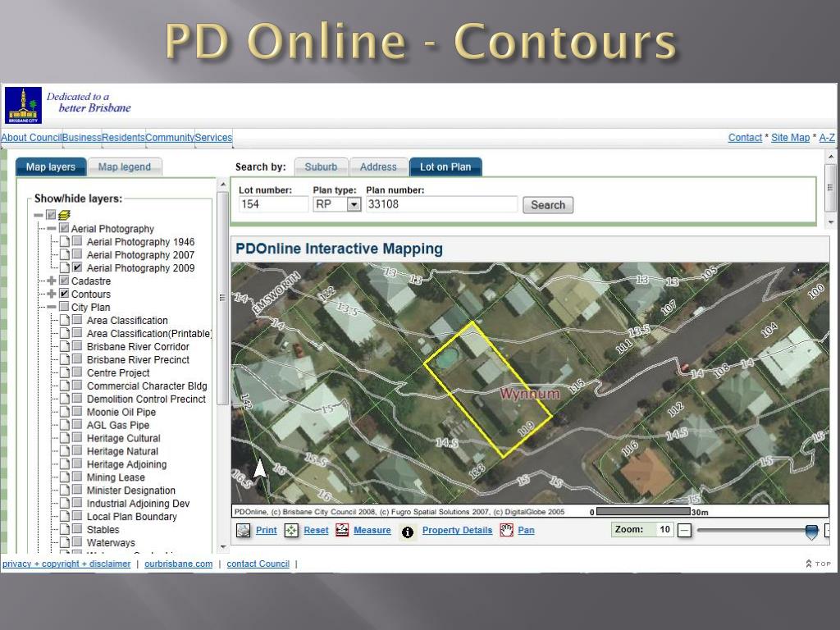Click the Measure tool icon
This screenshot has width=840, height=630.
coord(342,531)
